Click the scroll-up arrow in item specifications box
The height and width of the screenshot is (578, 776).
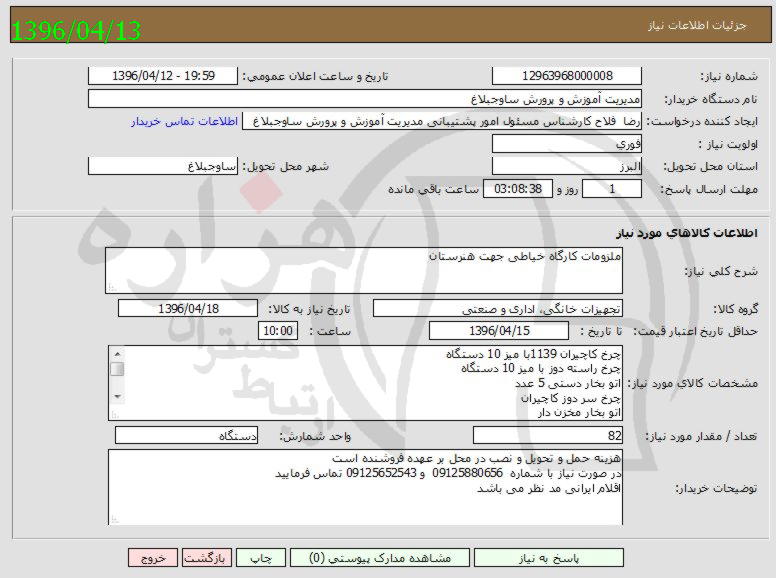click(x=117, y=354)
